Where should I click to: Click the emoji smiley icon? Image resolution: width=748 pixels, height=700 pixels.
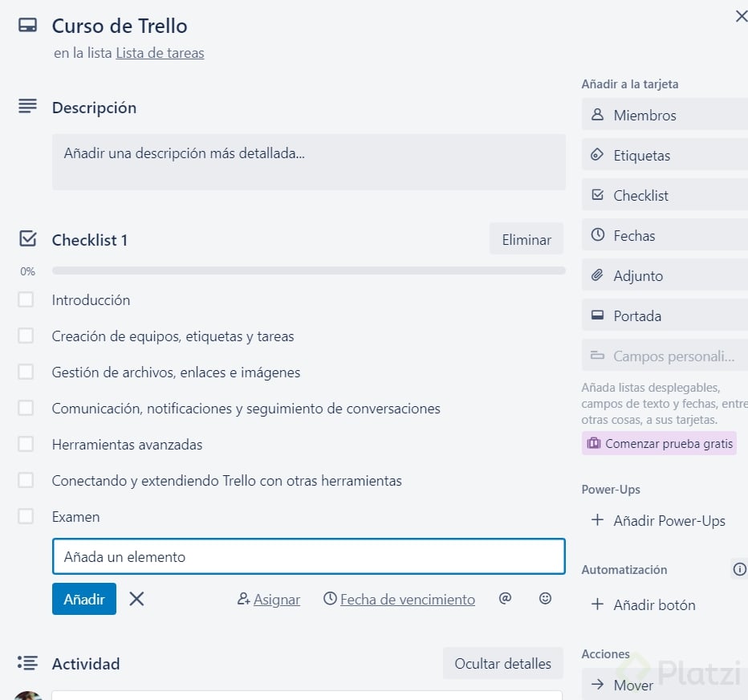click(x=546, y=598)
